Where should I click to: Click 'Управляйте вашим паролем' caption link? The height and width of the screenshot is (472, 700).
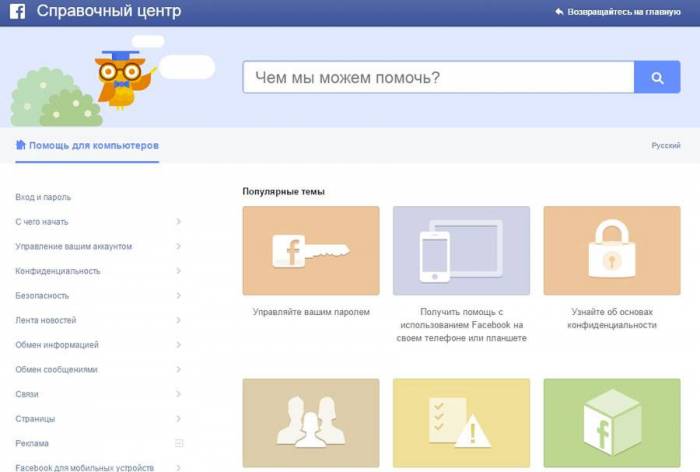(x=311, y=312)
